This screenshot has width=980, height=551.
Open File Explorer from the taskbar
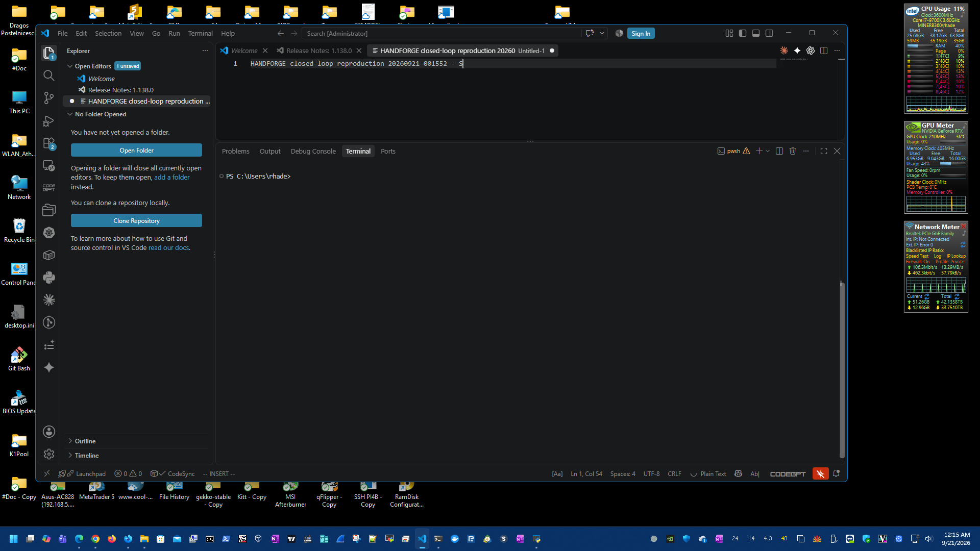[x=144, y=539]
